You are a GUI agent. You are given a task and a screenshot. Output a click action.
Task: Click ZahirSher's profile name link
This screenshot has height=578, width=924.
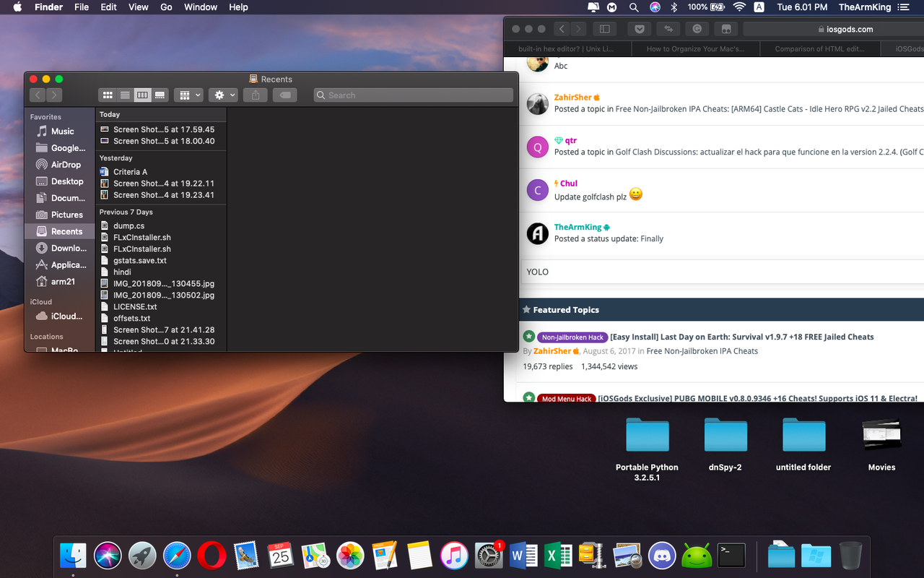pos(572,97)
